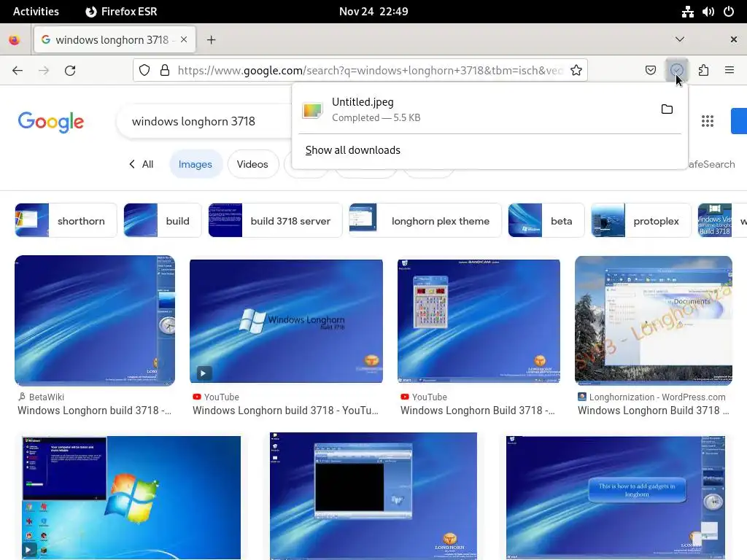Open the Nov 24 22:49 clock calendar

click(373, 12)
